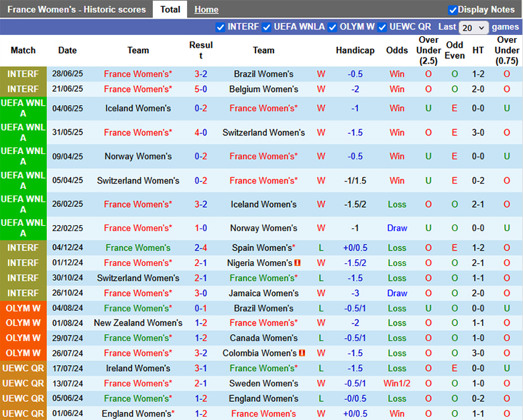
Task: Click France Women's - Historic scores title
Action: pyautogui.click(x=76, y=9)
